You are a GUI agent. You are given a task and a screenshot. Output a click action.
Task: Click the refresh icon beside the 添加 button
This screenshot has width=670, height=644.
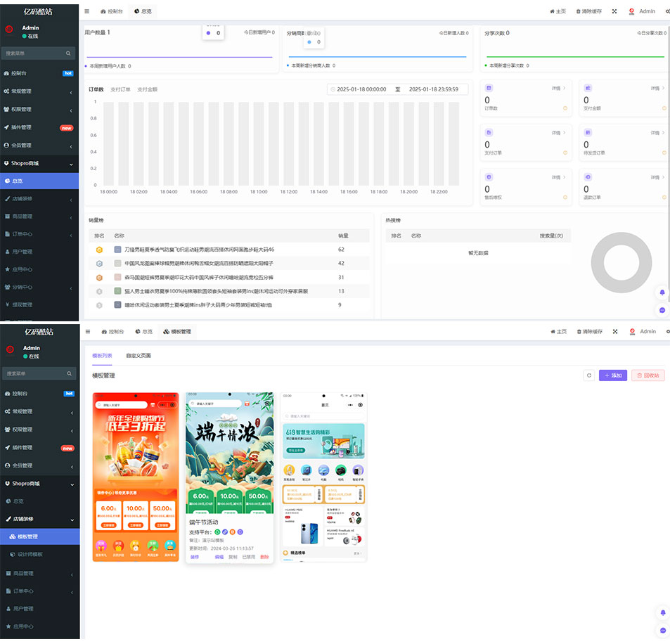coord(589,375)
